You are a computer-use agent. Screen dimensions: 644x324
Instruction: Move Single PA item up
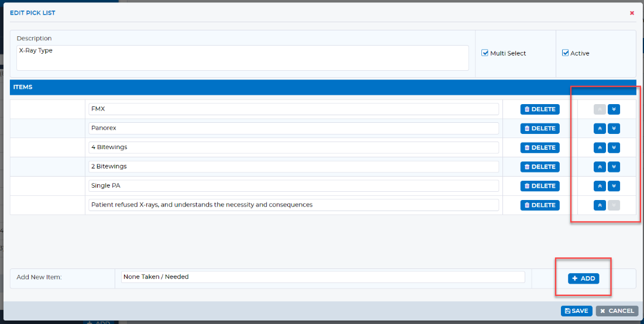coord(600,186)
